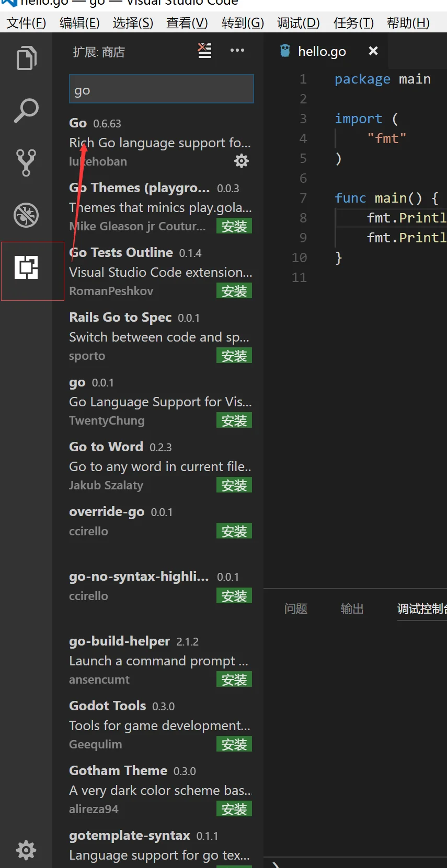This screenshot has width=447, height=868.
Task: Select the Extensions view icon
Action: click(26, 267)
